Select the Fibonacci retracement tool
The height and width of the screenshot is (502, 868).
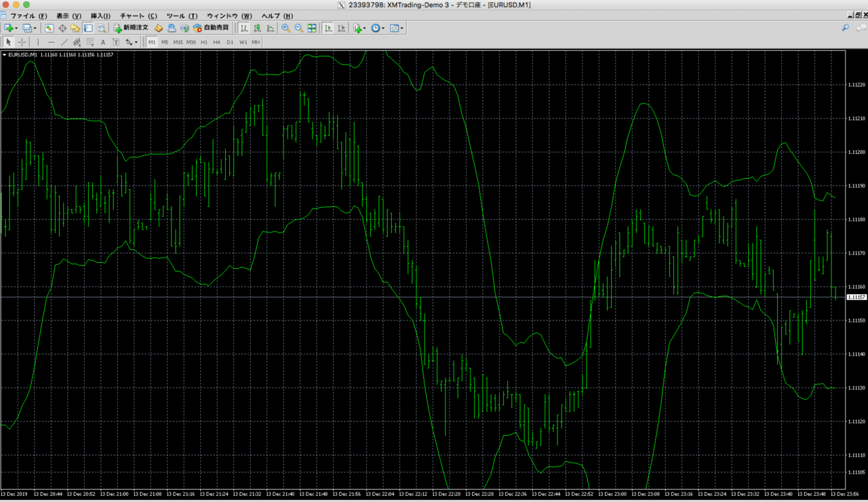tap(90, 42)
